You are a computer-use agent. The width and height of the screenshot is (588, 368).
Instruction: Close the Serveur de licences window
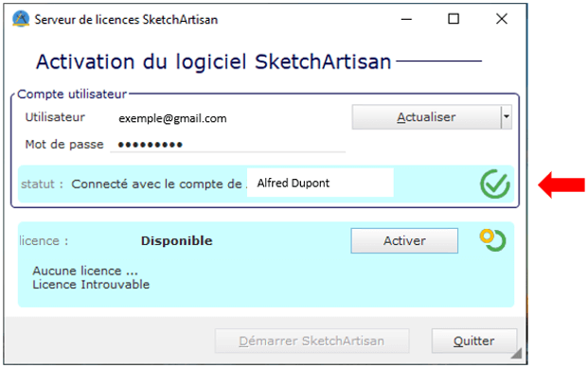click(x=502, y=19)
